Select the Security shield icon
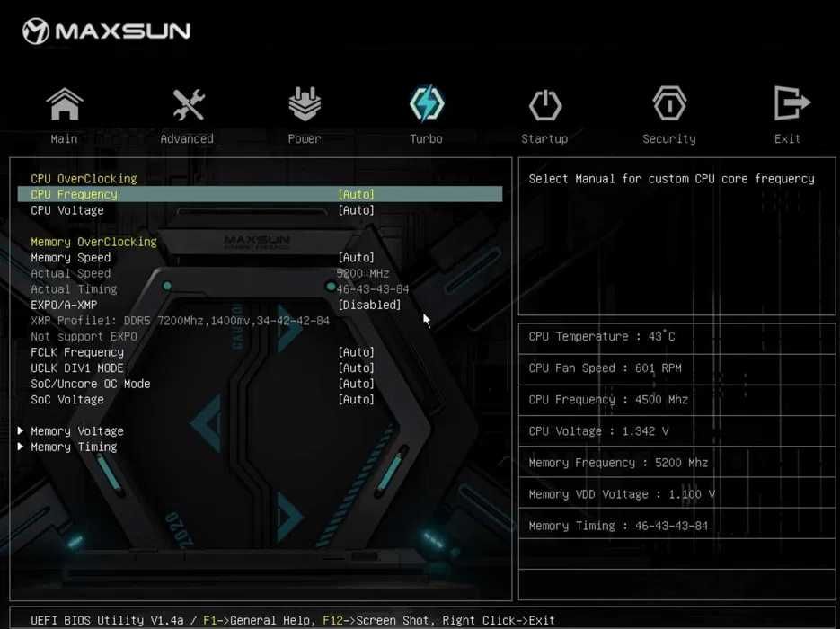840x629 pixels. pos(669,102)
